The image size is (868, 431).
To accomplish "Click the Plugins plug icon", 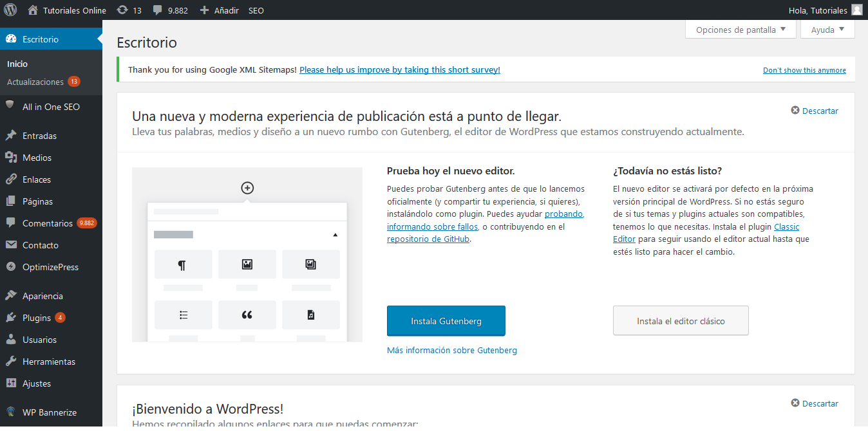I will pos(11,318).
